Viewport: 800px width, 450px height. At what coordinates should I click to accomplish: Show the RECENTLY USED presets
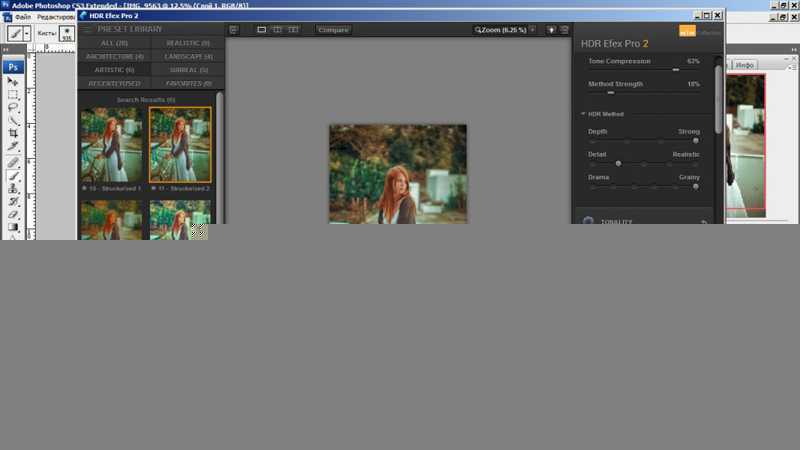coord(114,83)
